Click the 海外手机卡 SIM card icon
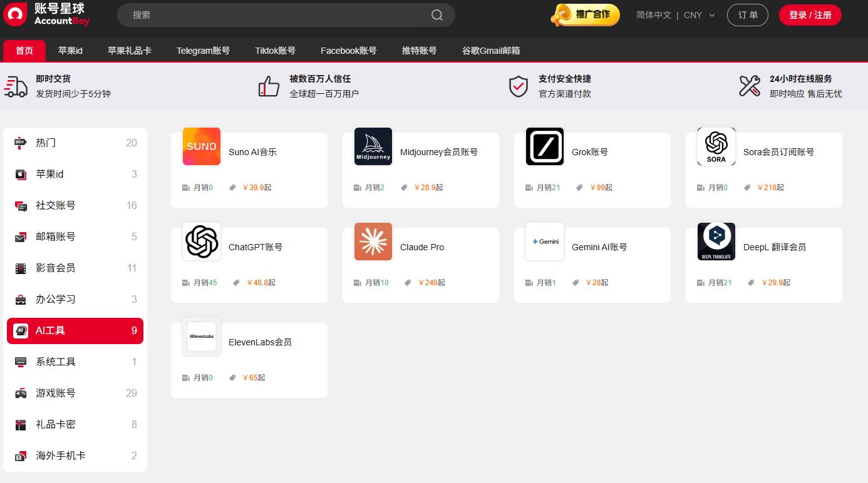Viewport: 868px width, 483px height. click(21, 455)
